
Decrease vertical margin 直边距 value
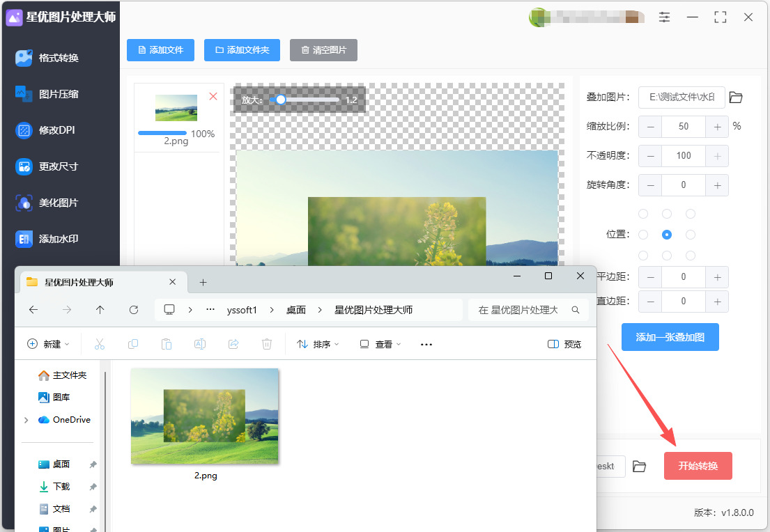pos(651,302)
